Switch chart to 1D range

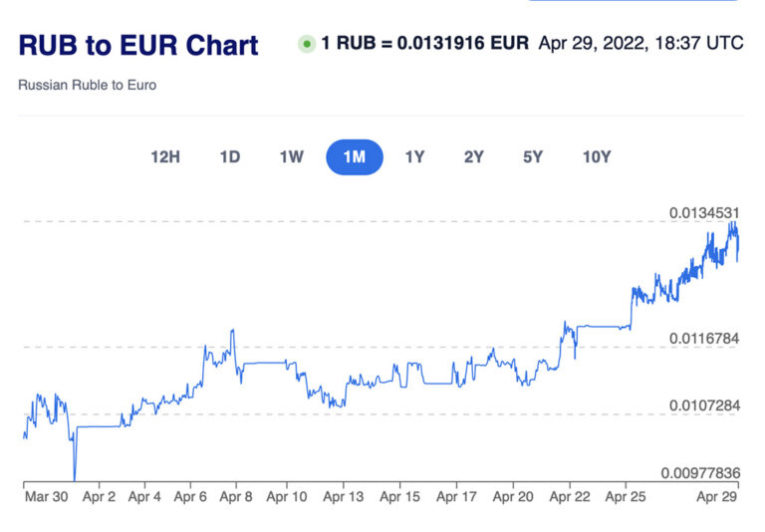(x=230, y=156)
